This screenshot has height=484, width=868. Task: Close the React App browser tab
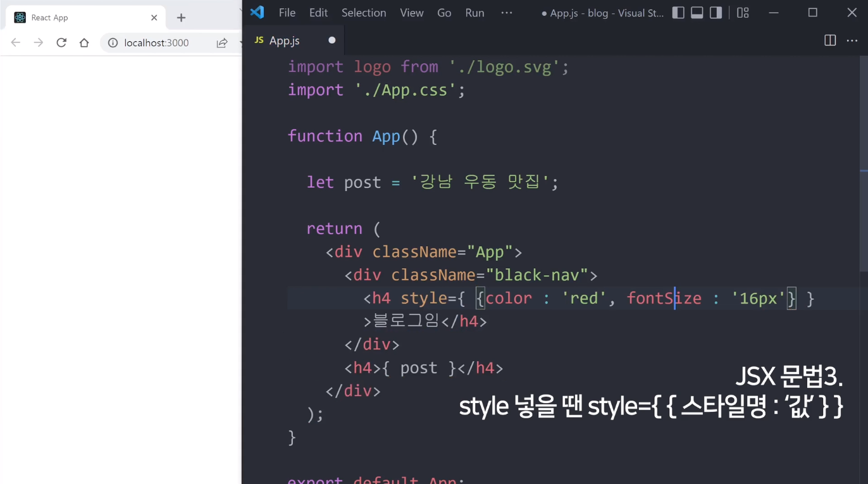pyautogui.click(x=154, y=18)
